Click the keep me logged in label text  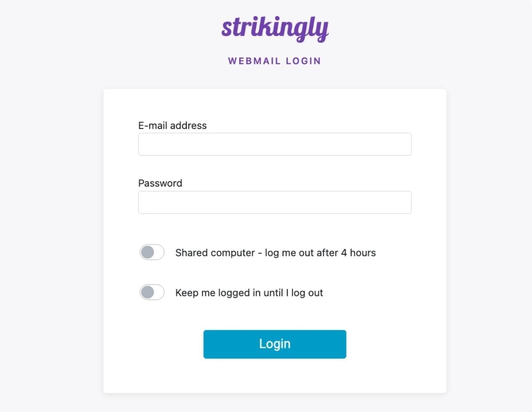tap(250, 292)
